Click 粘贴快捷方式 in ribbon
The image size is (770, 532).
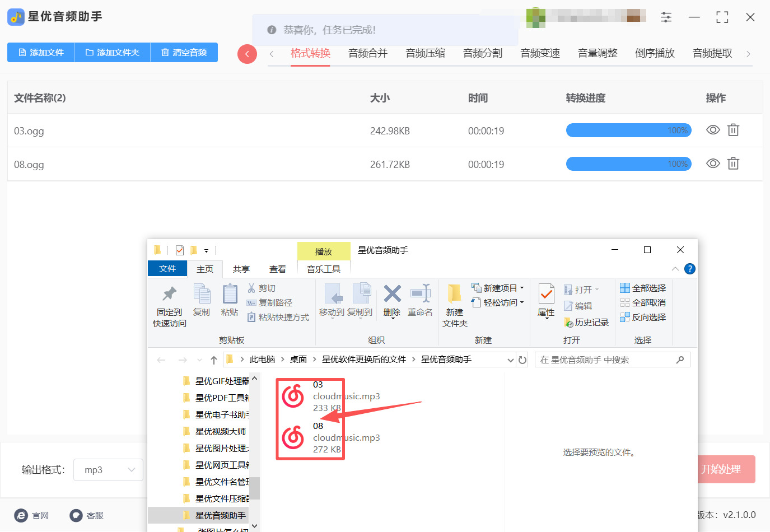point(278,317)
